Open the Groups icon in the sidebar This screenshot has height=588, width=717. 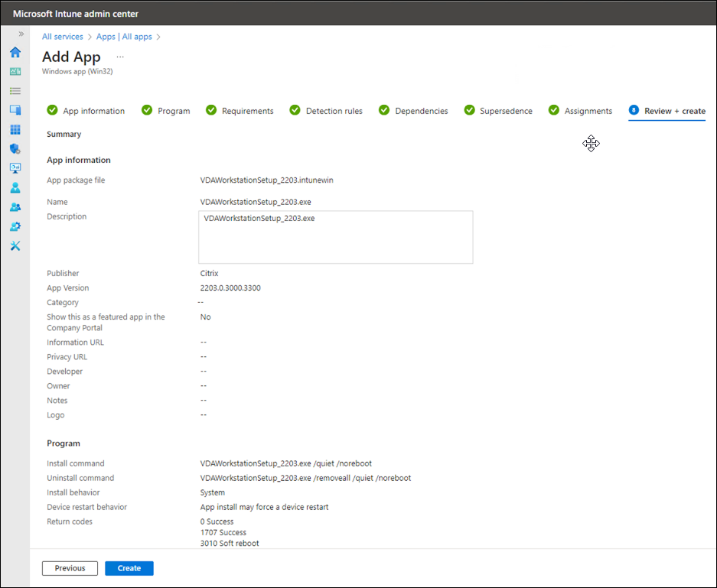(x=15, y=206)
